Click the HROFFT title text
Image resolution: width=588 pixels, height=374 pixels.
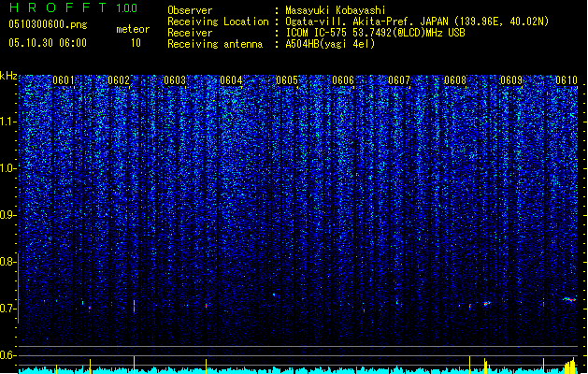pyautogui.click(x=59, y=7)
